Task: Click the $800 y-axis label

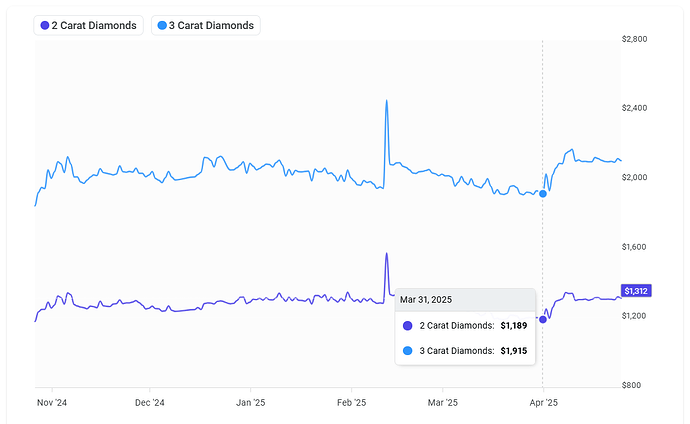Action: tap(631, 385)
